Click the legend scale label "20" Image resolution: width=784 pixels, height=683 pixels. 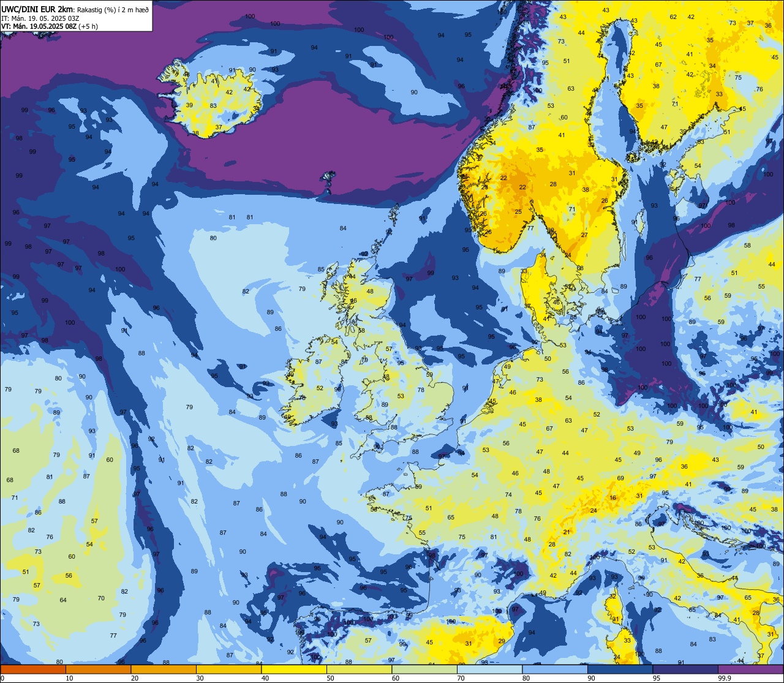(135, 678)
